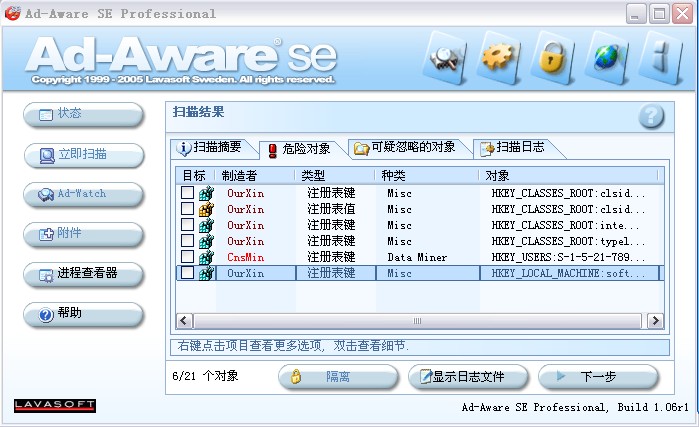Select the Data Miner category cell
This screenshot has height=427, width=699.
click(x=417, y=257)
